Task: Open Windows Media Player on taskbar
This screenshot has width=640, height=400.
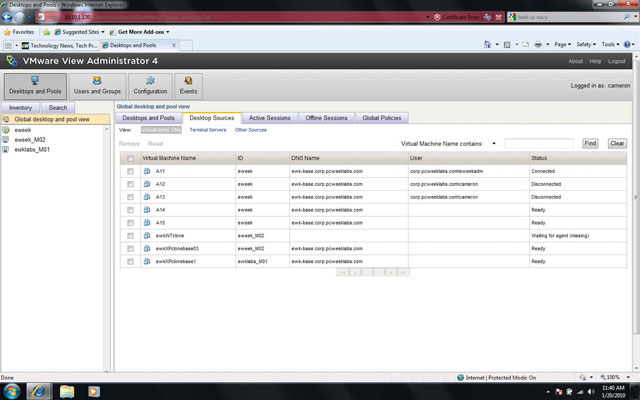Action: [94, 391]
